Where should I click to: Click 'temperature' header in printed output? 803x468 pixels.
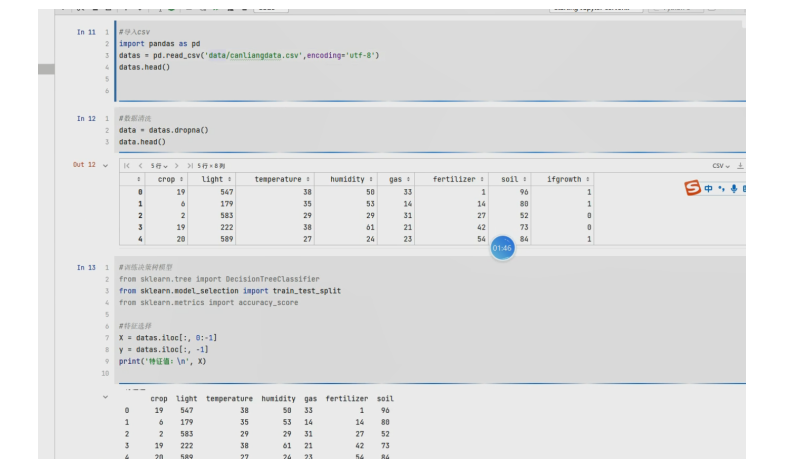[229, 399]
